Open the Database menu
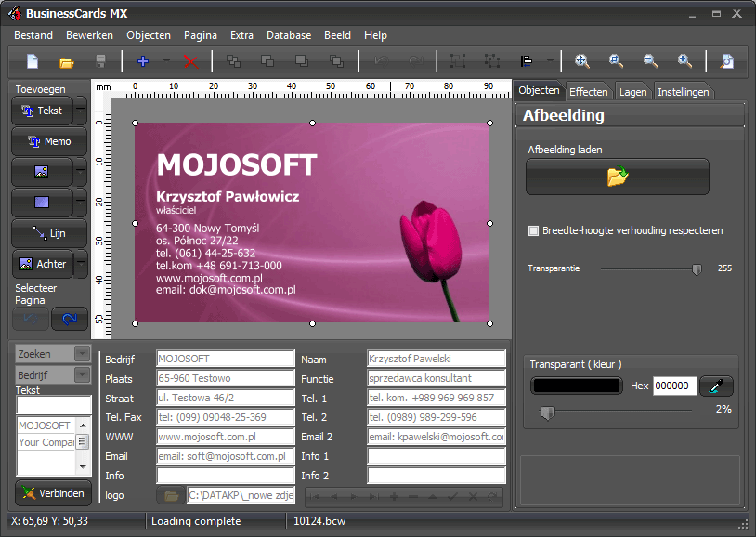Screen dimensions: 756x537 (289, 35)
